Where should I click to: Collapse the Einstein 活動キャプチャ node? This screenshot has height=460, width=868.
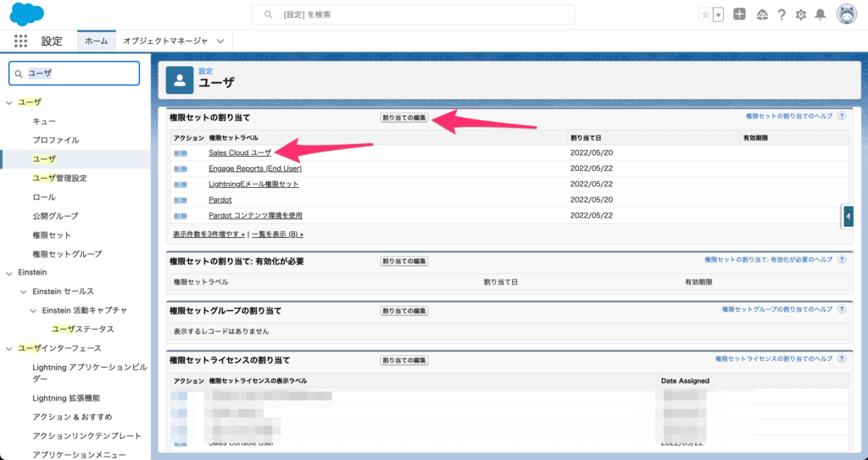pyautogui.click(x=33, y=311)
